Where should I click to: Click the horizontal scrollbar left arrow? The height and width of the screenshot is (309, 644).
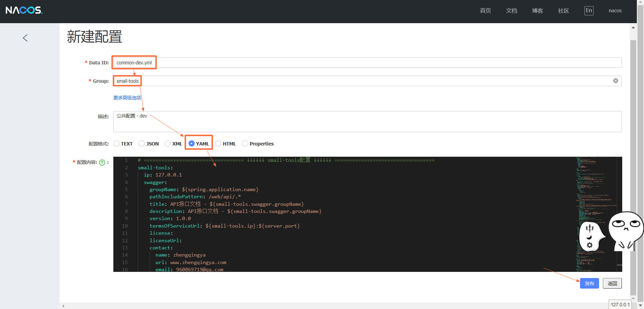63,306
